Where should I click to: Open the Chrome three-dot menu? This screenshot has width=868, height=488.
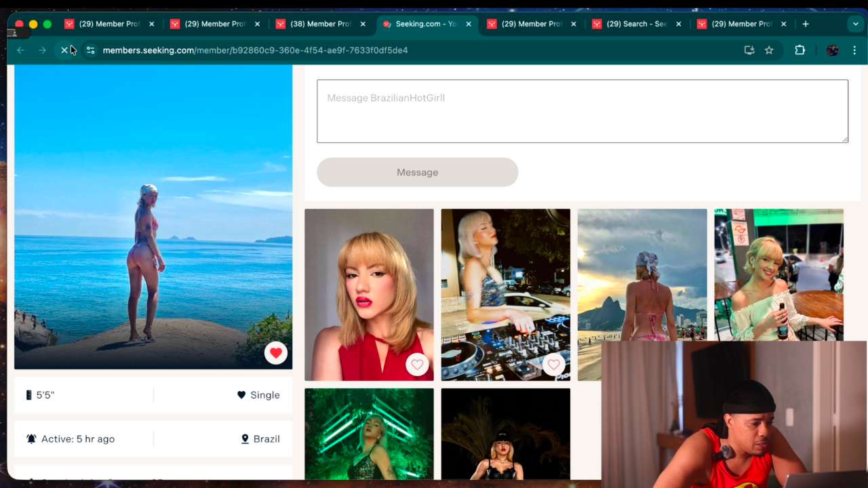(854, 50)
